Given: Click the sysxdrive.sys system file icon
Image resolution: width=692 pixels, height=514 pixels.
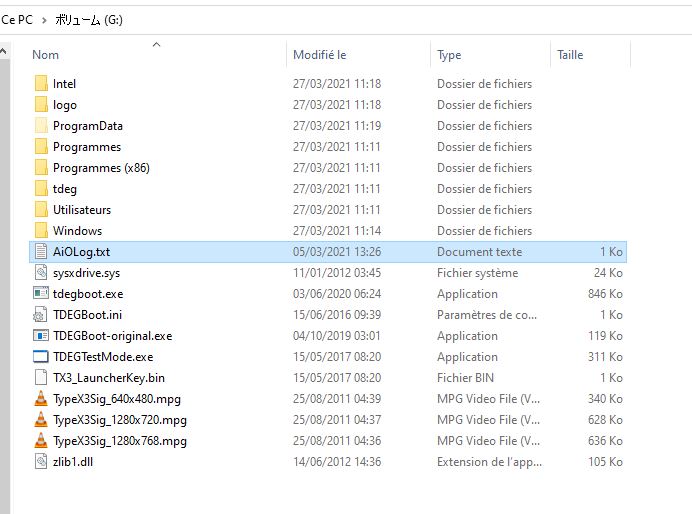Looking at the screenshot, I should [x=41, y=273].
